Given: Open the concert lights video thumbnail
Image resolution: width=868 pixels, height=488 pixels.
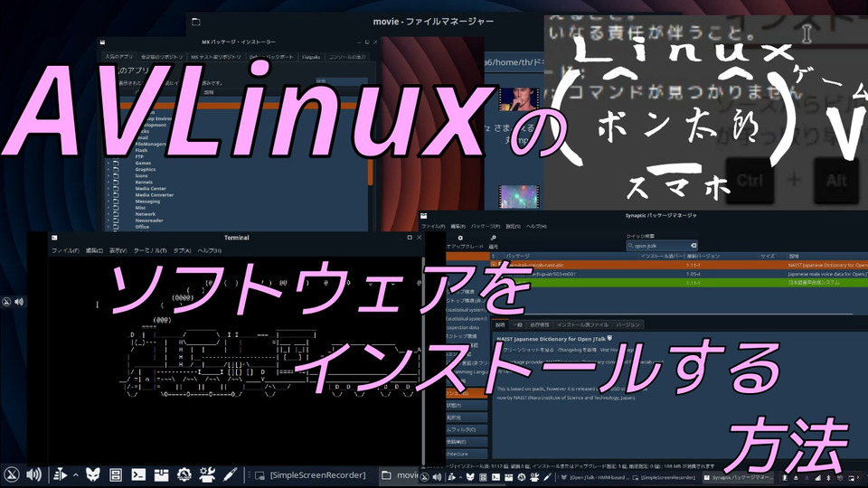Looking at the screenshot, I should point(519,196).
